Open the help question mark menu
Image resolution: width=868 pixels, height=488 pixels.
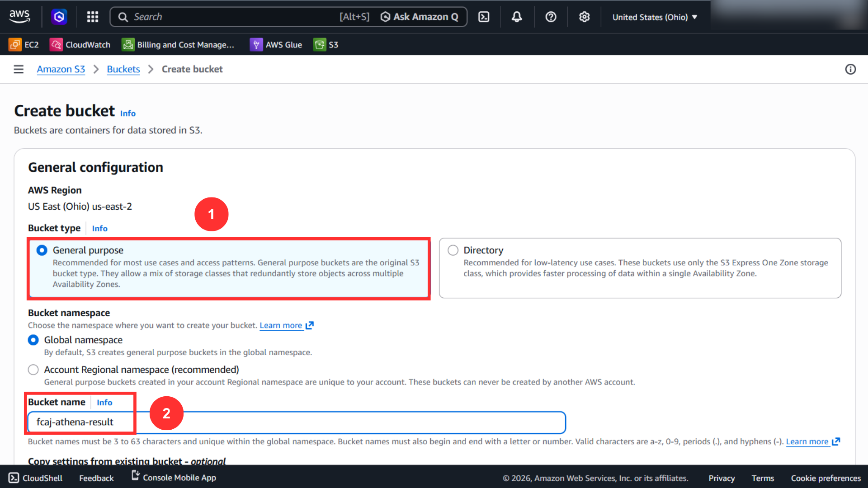point(551,17)
